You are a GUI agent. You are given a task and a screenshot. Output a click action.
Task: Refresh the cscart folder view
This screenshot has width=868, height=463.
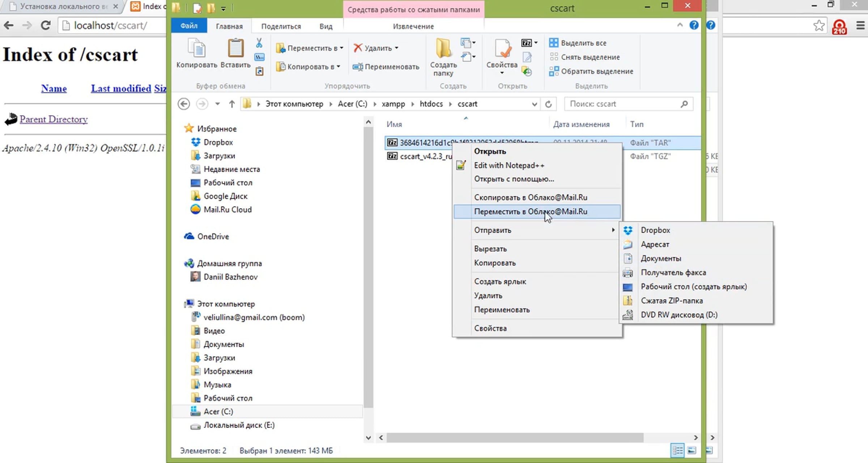click(x=548, y=104)
